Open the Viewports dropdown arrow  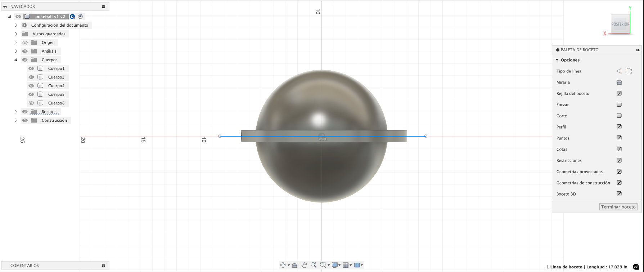362,266
